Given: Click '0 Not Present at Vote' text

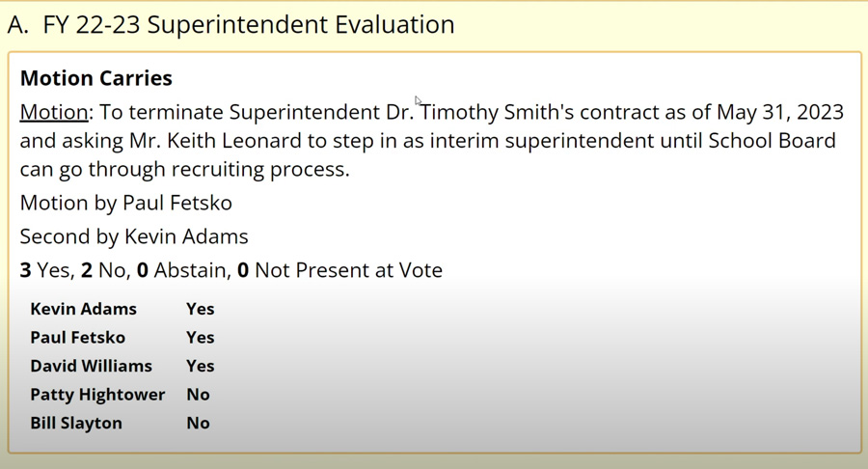Looking at the screenshot, I should click(x=339, y=270).
